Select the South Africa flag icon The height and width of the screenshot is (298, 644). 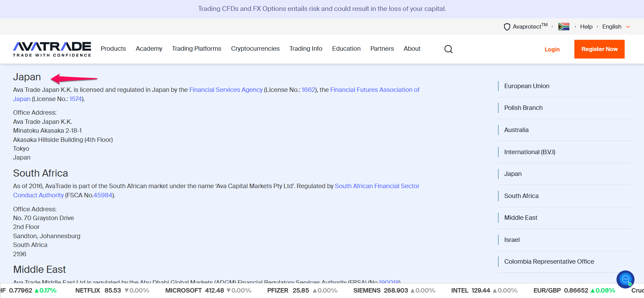564,27
